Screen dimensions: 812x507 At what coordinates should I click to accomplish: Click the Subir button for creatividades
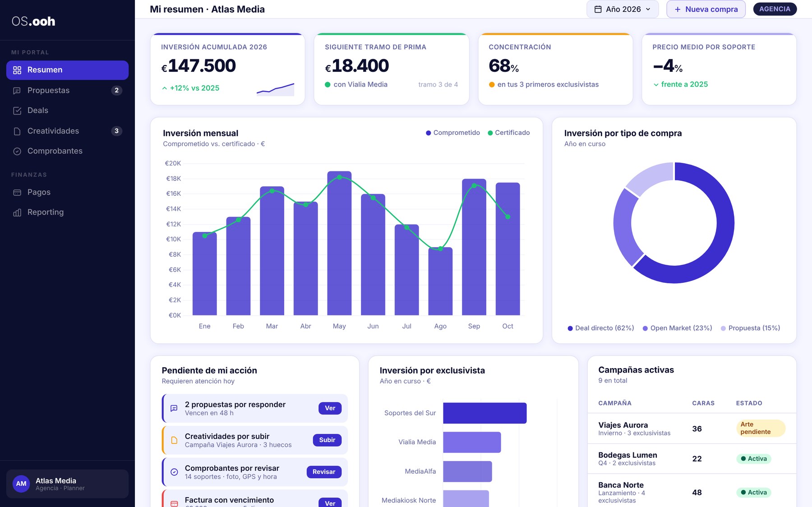tap(327, 440)
